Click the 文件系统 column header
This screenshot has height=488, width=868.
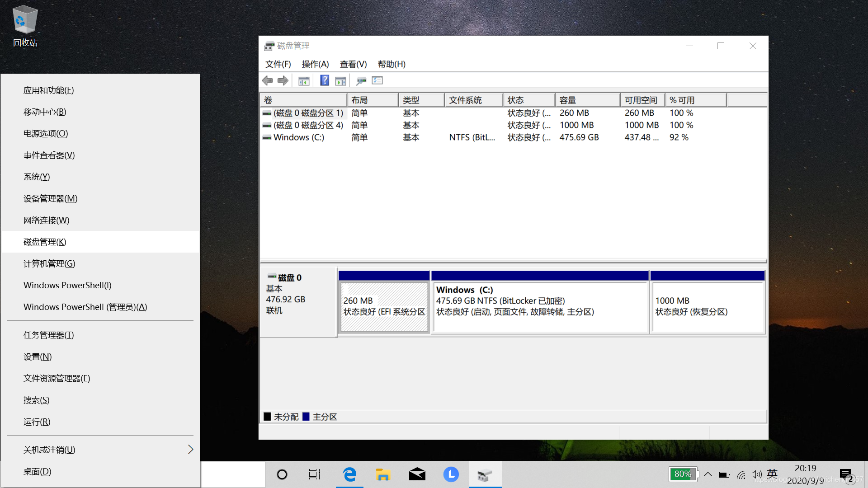pyautogui.click(x=473, y=100)
